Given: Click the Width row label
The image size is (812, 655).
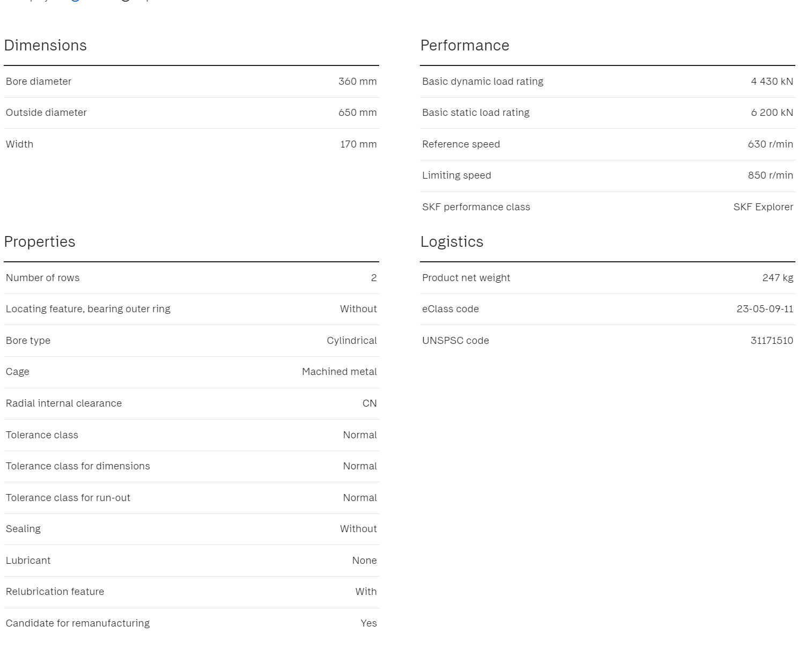Looking at the screenshot, I should pos(20,144).
